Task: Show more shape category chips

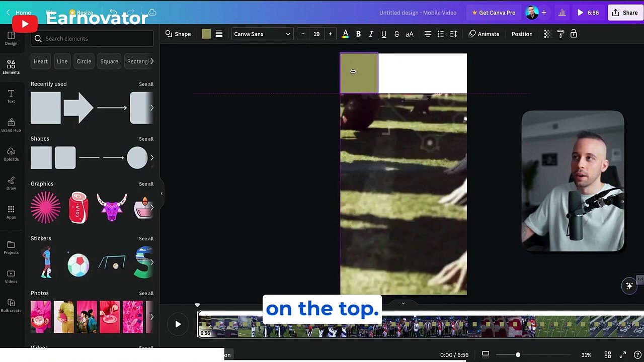Action: (151, 61)
